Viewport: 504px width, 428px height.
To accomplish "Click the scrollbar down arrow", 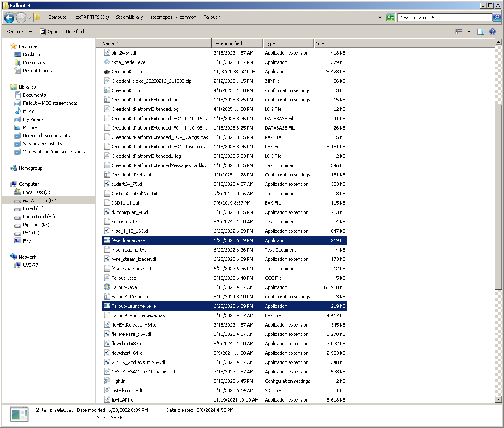I will pyautogui.click(x=498, y=399).
